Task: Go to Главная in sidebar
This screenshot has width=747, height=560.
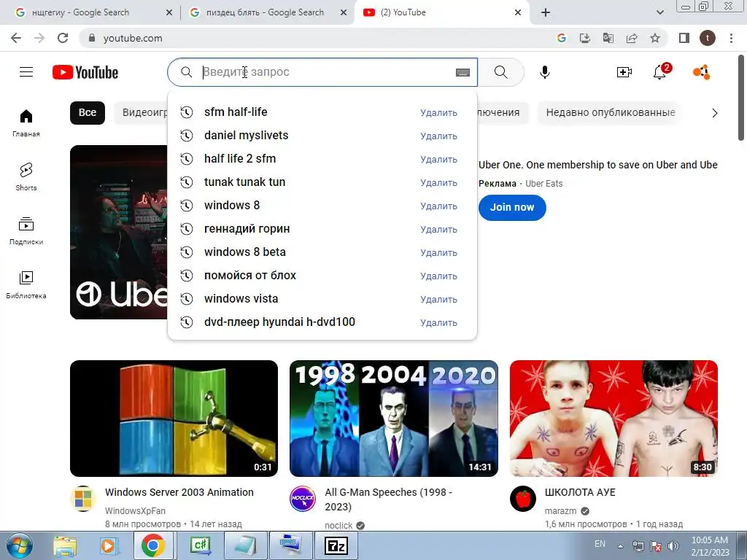Action: click(x=26, y=123)
